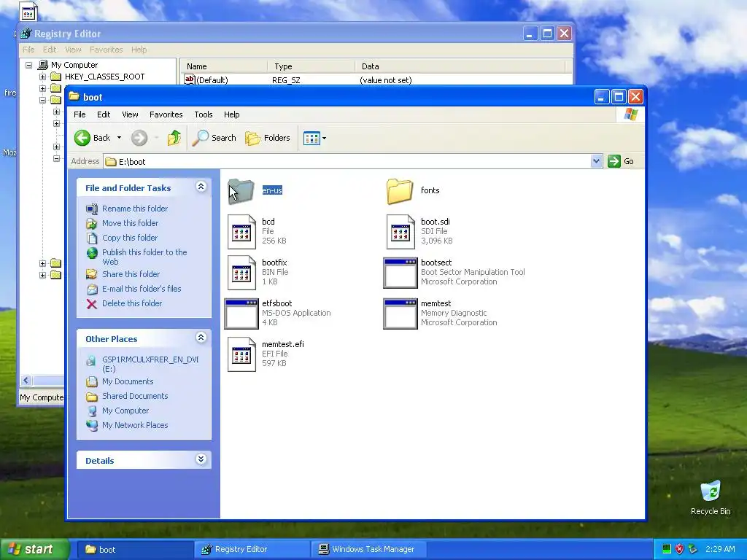
Task: Open Search in the boot window toolbar
Action: 214,138
